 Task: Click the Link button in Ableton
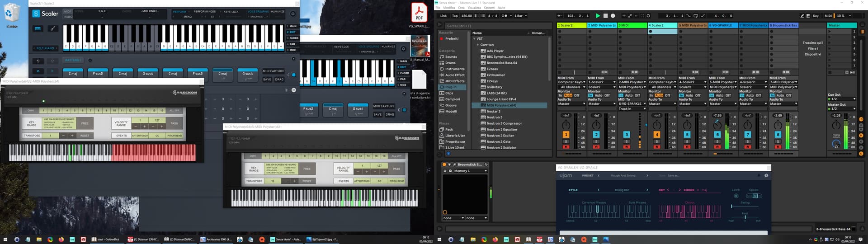(443, 16)
